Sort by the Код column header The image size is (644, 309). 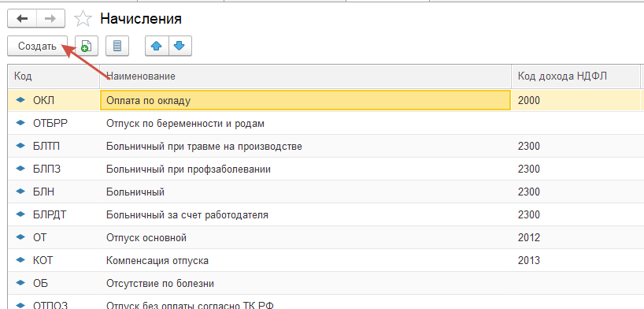[54, 76]
